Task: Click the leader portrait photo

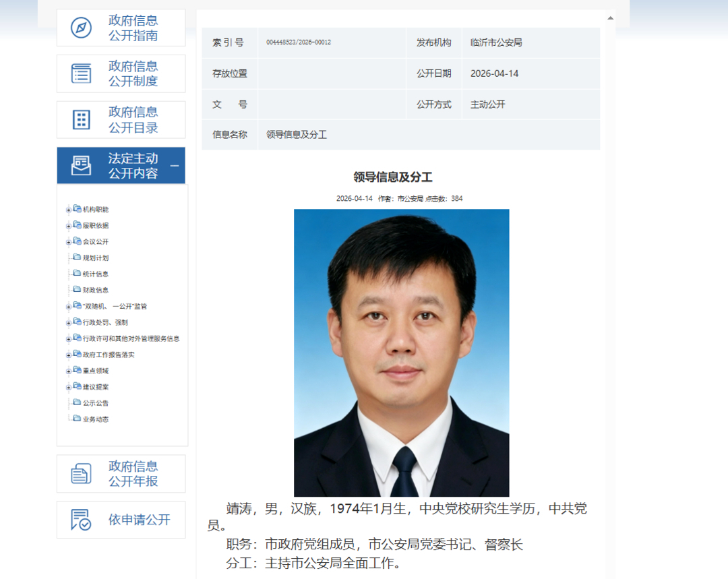Action: point(401,353)
